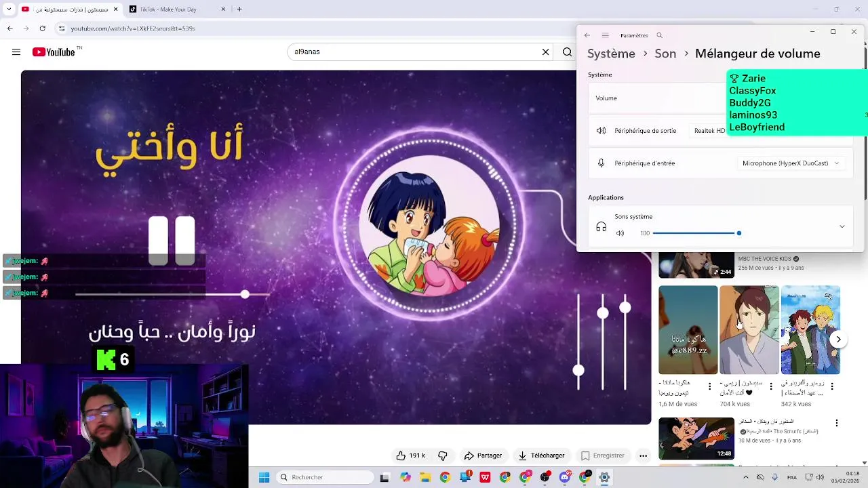The image size is (868, 488).
Task: Open MBC THE VOICE KIDS video thumbnail
Action: 696,265
